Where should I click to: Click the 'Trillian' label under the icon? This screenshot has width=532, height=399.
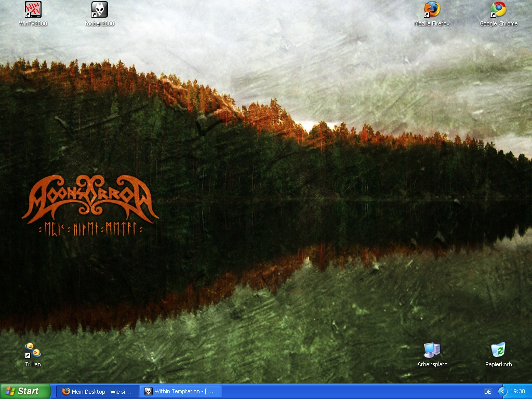point(33,364)
